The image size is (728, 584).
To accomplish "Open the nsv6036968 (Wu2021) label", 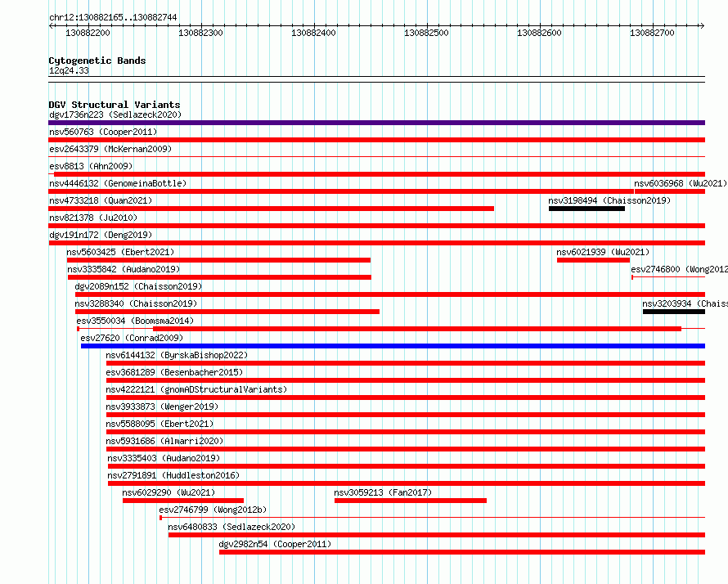I will click(681, 183).
